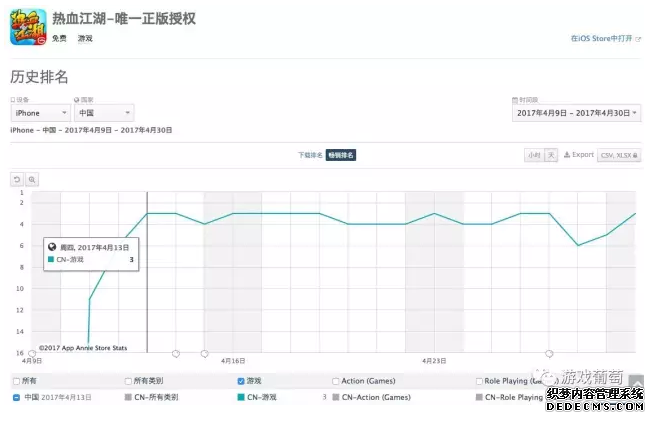Click the 历史排名 heading
Viewport: 655px width, 421px height.
point(39,77)
